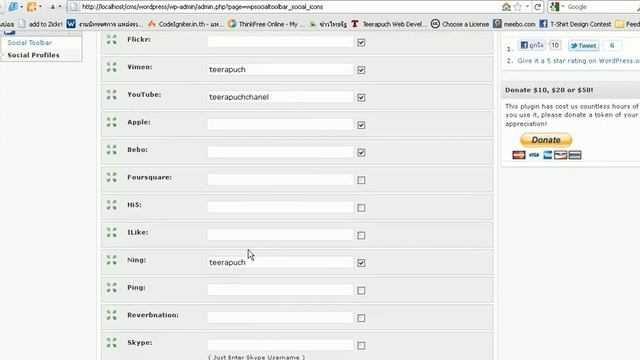Image resolution: width=640 pixels, height=360 pixels.
Task: Uncheck the YouTube checkbox
Action: coord(361,98)
